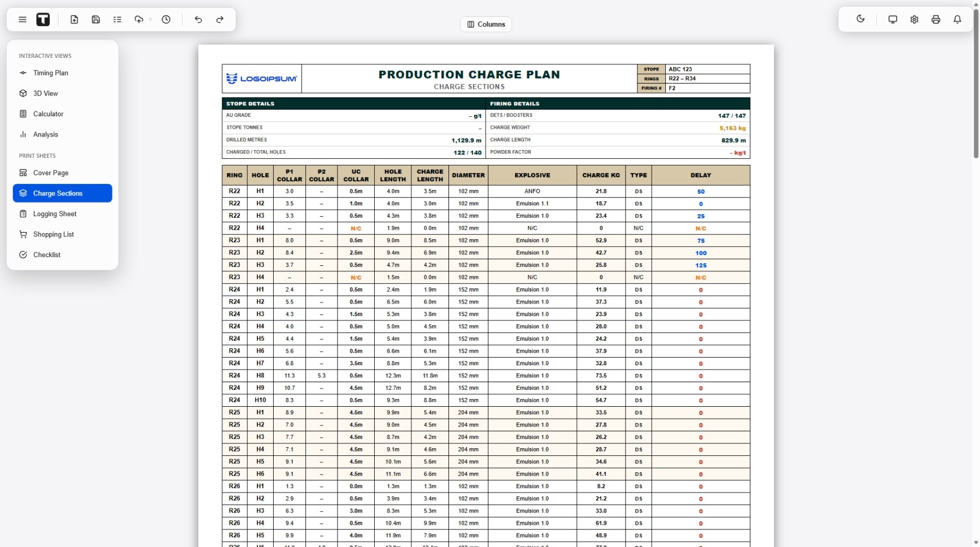Open the Columns button
980x547 pixels.
pos(486,24)
